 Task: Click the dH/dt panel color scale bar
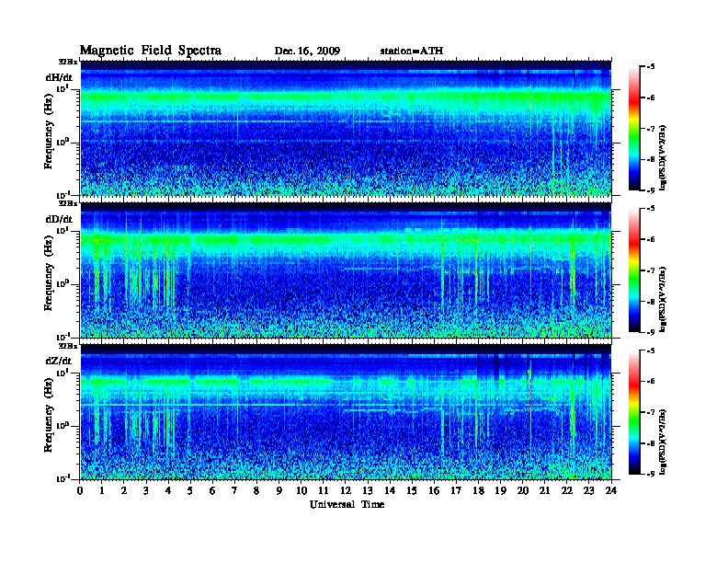tap(634, 128)
